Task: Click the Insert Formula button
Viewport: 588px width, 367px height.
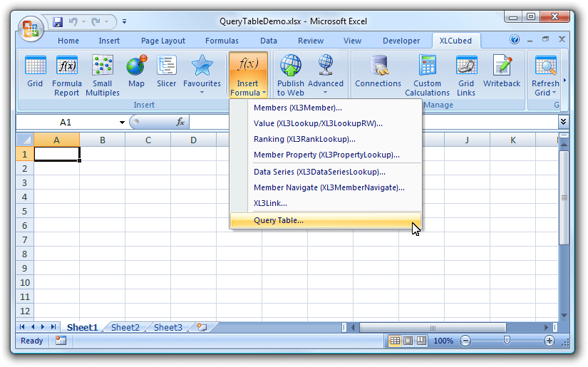Action: tap(248, 75)
